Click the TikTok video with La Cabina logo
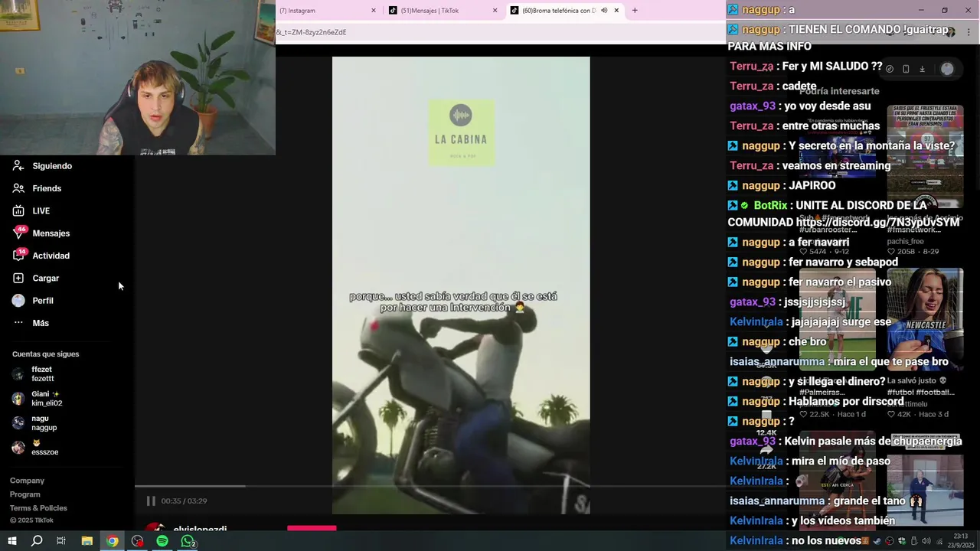 [461, 285]
